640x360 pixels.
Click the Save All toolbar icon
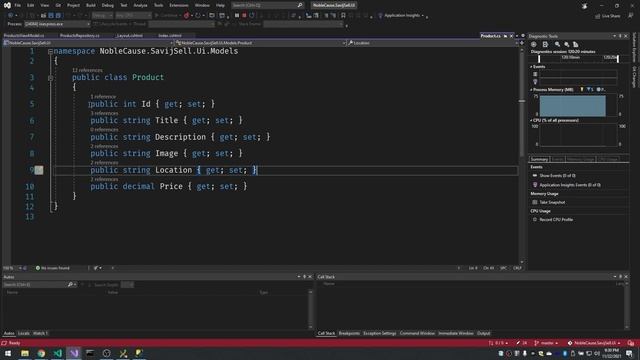pos(58,16)
